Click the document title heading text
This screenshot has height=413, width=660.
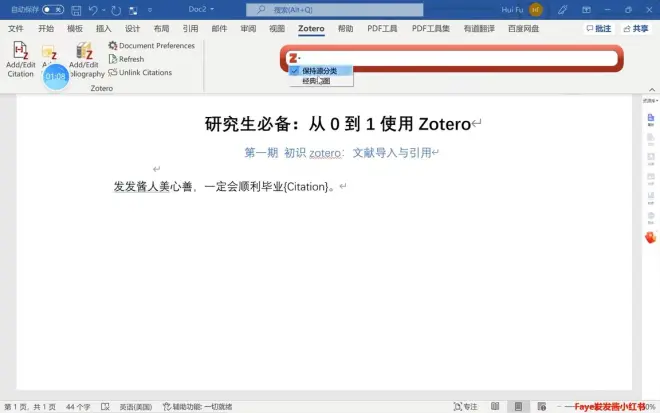338,124
